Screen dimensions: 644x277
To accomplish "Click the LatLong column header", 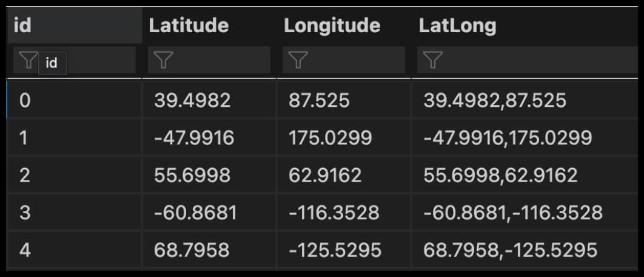I will coord(457,26).
